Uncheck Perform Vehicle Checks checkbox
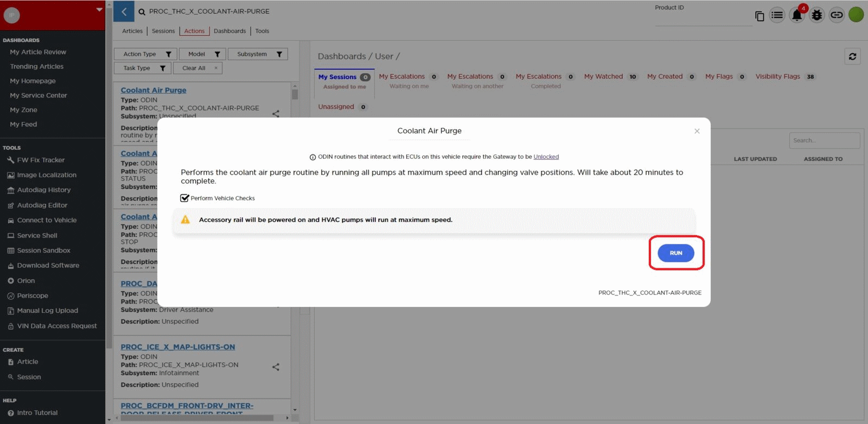The width and height of the screenshot is (868, 424). [185, 198]
